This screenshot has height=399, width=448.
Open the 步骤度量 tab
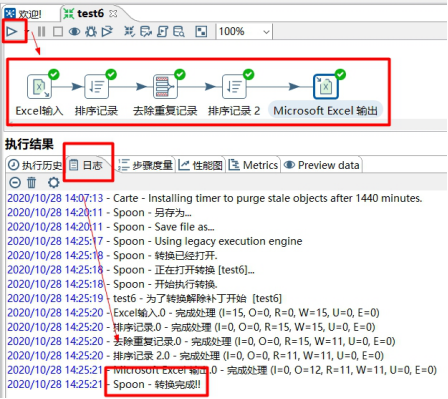145,165
